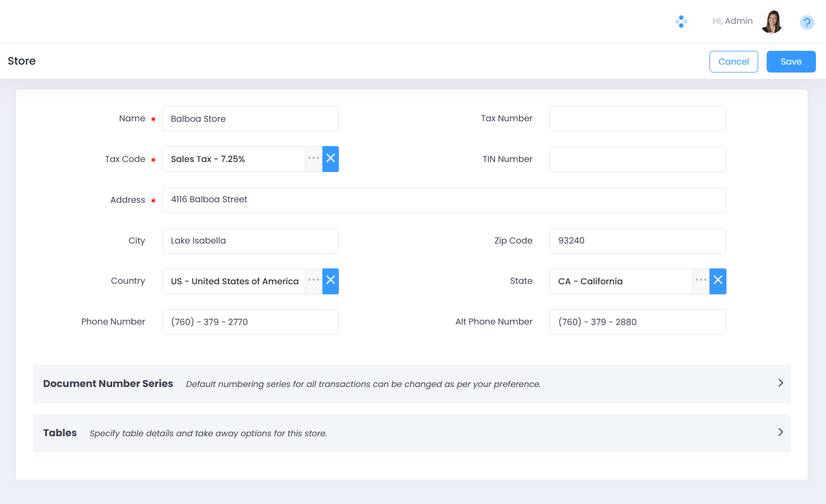Cancel editing the store
The width and height of the screenshot is (826, 504).
(x=733, y=61)
